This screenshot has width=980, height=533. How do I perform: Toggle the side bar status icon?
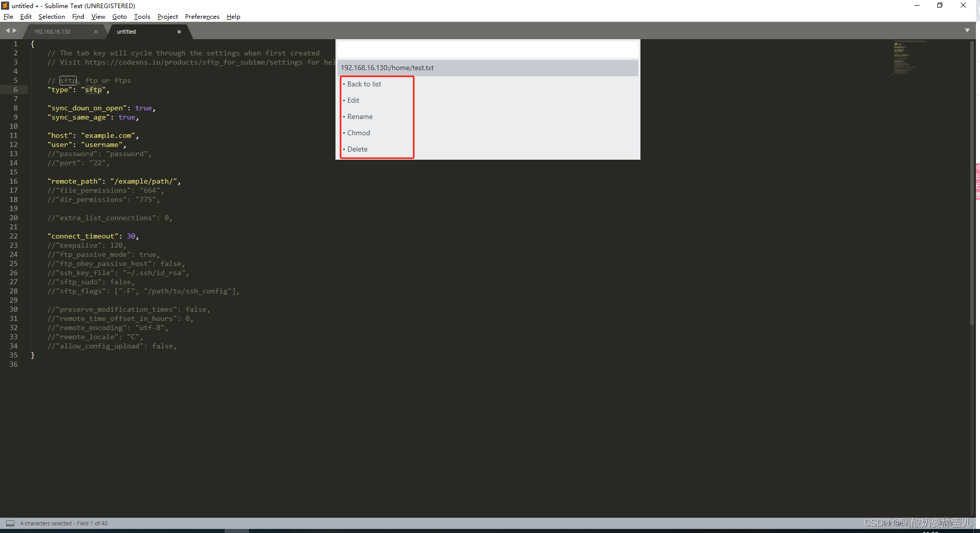point(10,523)
